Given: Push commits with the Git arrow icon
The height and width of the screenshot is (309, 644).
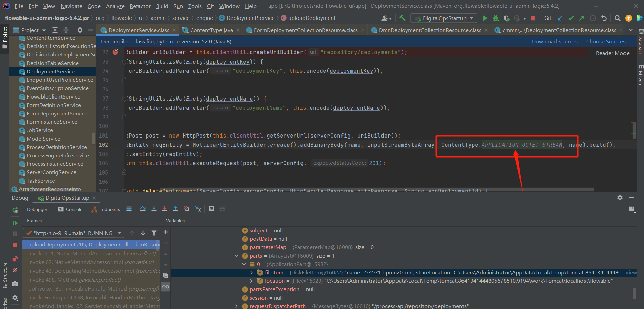Looking at the screenshot, I should (581, 18).
